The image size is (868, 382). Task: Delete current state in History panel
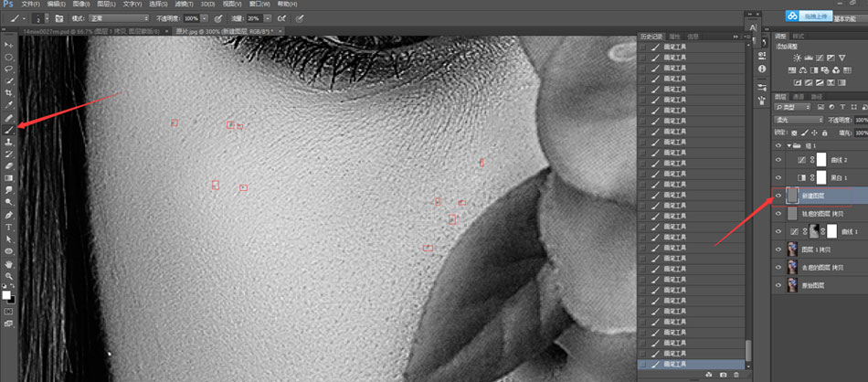click(x=736, y=376)
